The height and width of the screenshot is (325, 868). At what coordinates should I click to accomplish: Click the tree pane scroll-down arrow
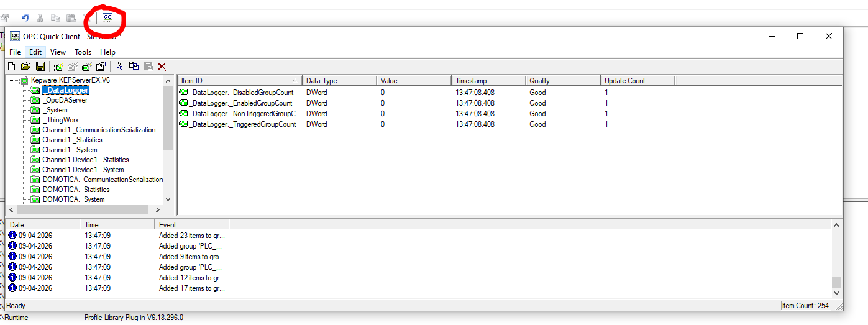pos(168,199)
